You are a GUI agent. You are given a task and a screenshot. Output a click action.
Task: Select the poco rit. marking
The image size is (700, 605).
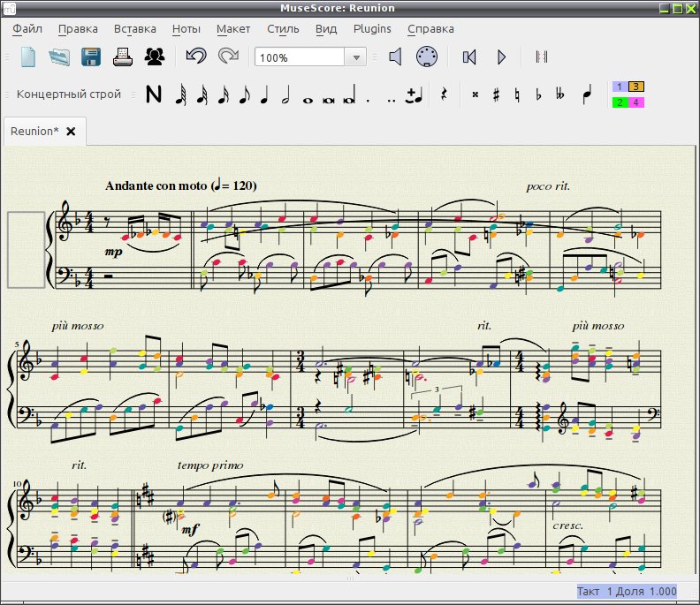coord(548,186)
